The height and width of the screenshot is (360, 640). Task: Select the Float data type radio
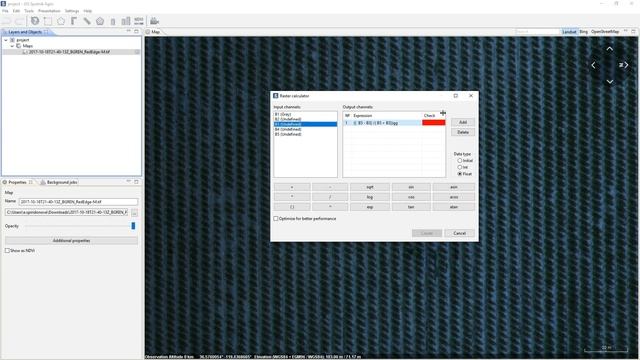[460, 173]
